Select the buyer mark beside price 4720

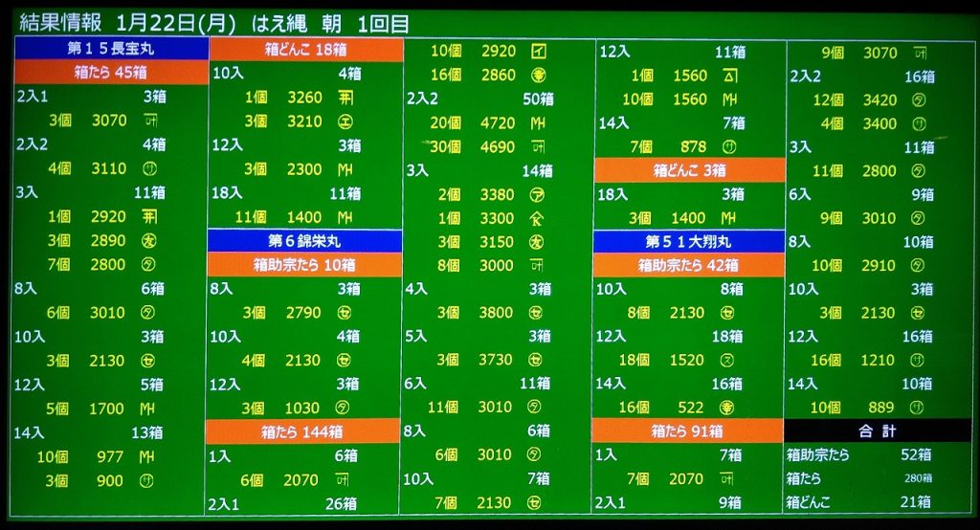pyautogui.click(x=538, y=123)
